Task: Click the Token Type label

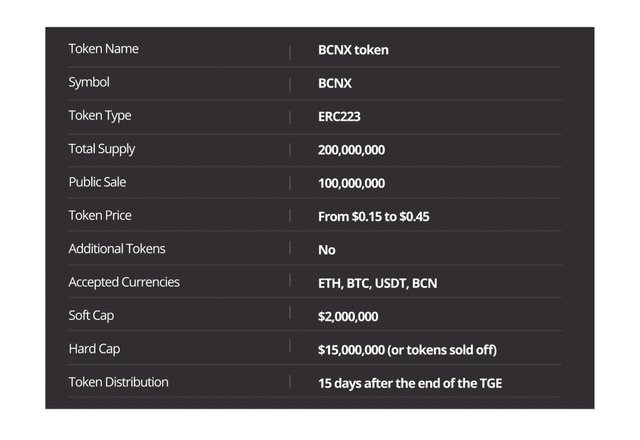Action: point(100,115)
